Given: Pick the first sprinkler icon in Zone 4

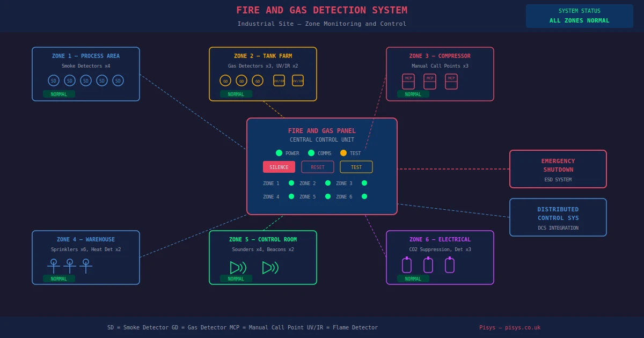Looking at the screenshot, I should click(x=54, y=266).
